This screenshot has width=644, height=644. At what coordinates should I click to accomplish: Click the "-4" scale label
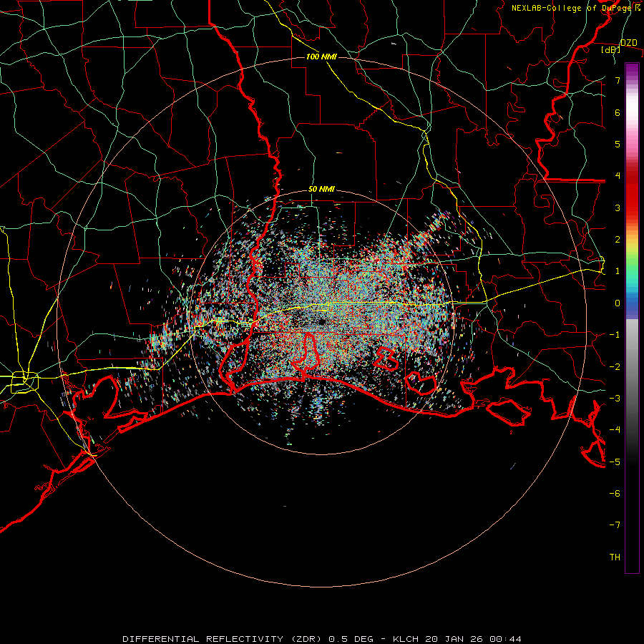[615, 430]
